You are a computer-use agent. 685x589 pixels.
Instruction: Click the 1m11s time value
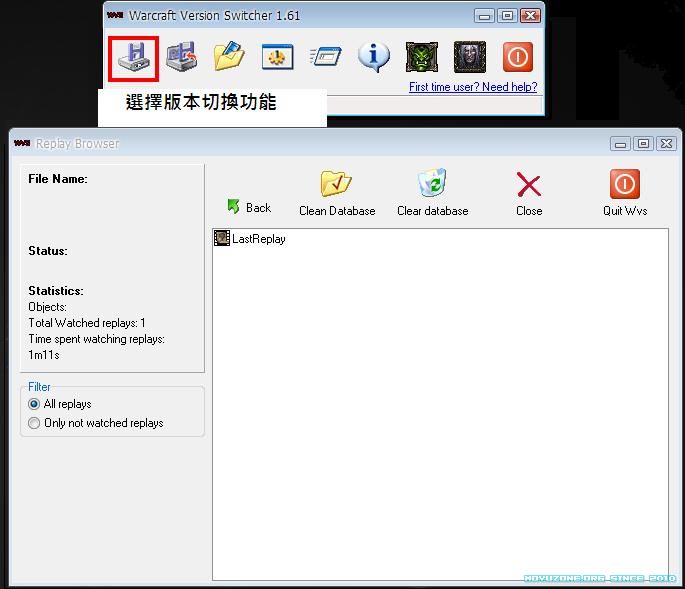coord(44,355)
